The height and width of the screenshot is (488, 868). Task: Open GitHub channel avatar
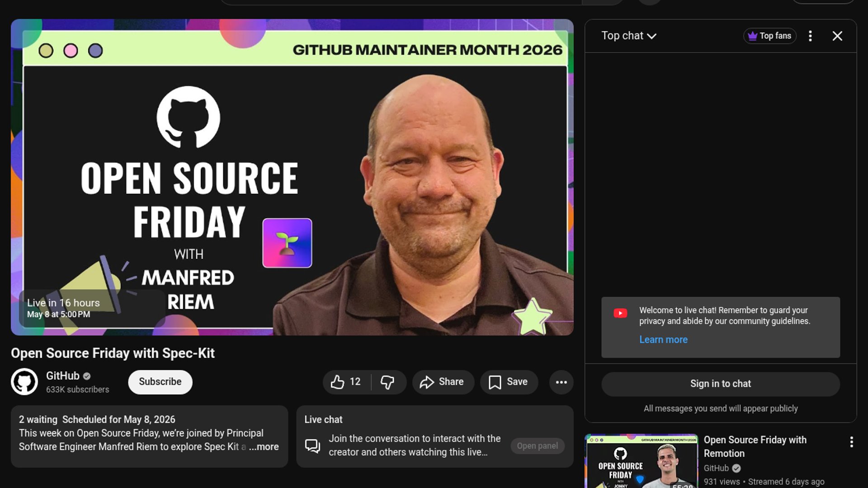pos(24,382)
